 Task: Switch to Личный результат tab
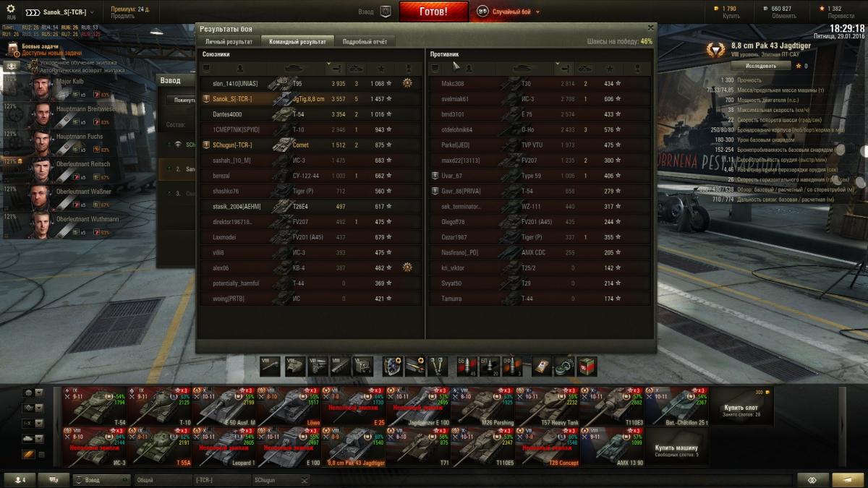pyautogui.click(x=229, y=41)
